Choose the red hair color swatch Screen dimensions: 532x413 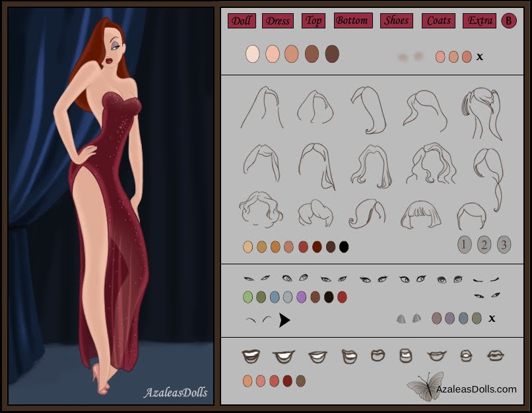point(303,246)
